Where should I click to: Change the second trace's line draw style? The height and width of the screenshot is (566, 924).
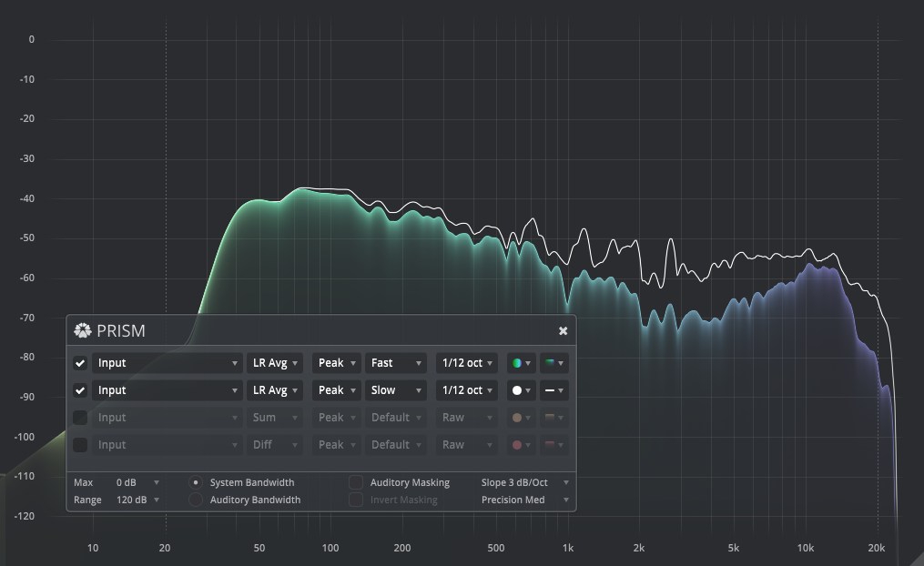pos(553,390)
